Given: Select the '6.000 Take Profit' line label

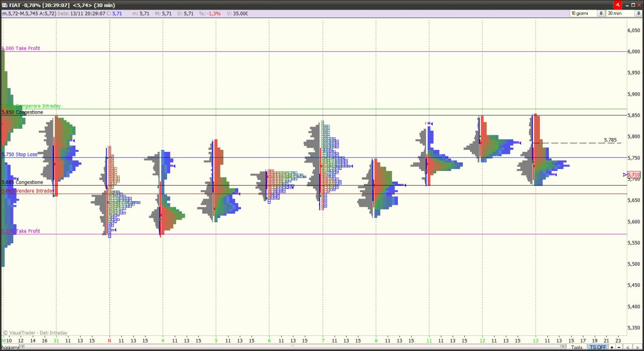Looking at the screenshot, I should coord(21,48).
